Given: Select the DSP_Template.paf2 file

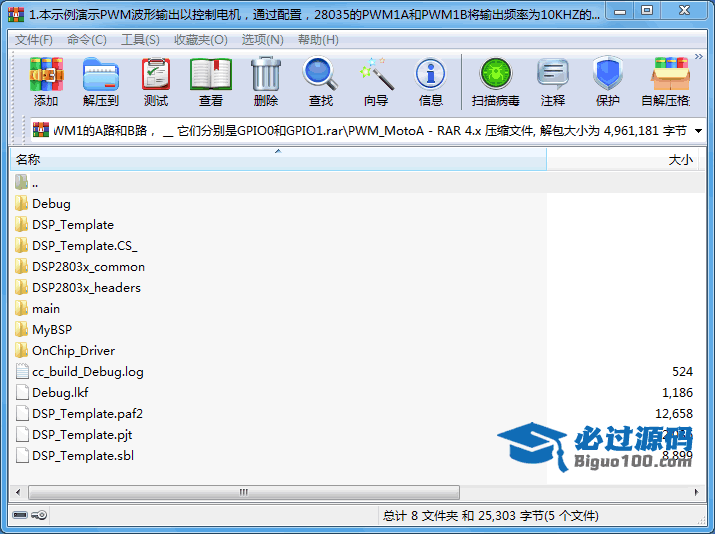Looking at the screenshot, I should 79,413.
